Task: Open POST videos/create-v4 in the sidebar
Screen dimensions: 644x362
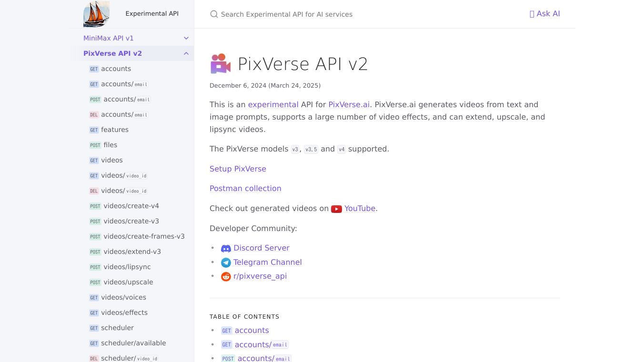Action: click(x=124, y=206)
